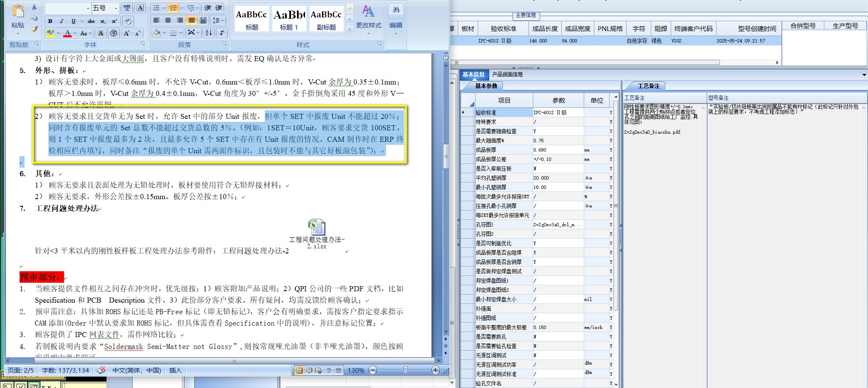Click the zoom in plus button
Screen dimensions: 868x388
point(435,370)
